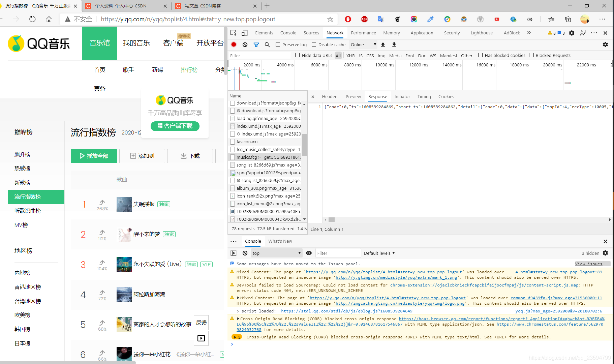This screenshot has height=364, width=614.
Task: Open the browser profile avatar
Action: [x=585, y=19]
